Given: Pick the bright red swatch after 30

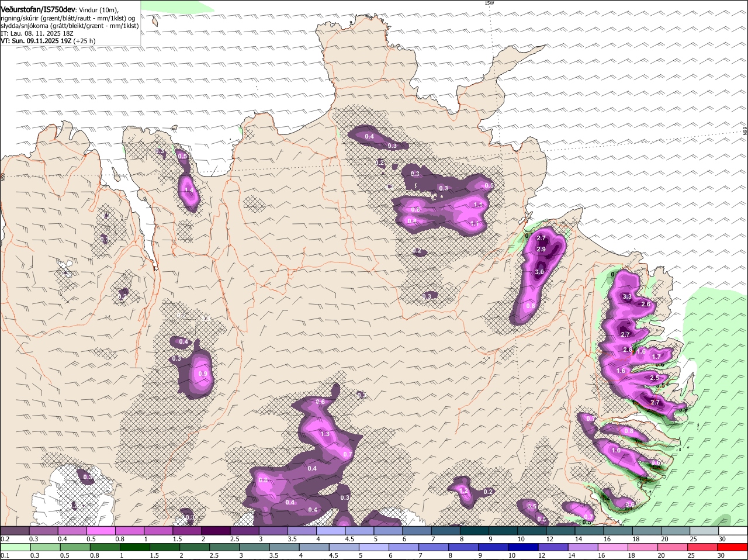Looking at the screenshot, I should (x=733, y=547).
